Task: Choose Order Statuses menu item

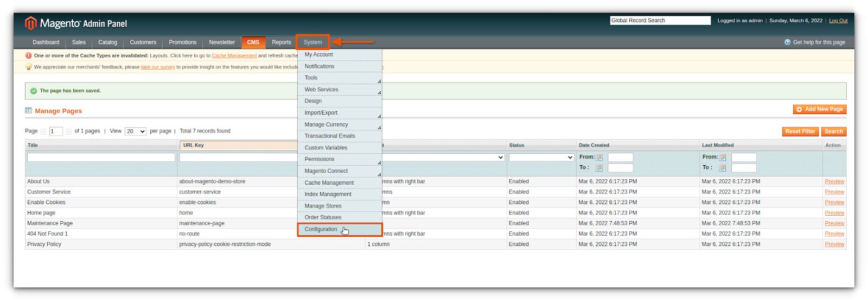Action: coord(340,217)
